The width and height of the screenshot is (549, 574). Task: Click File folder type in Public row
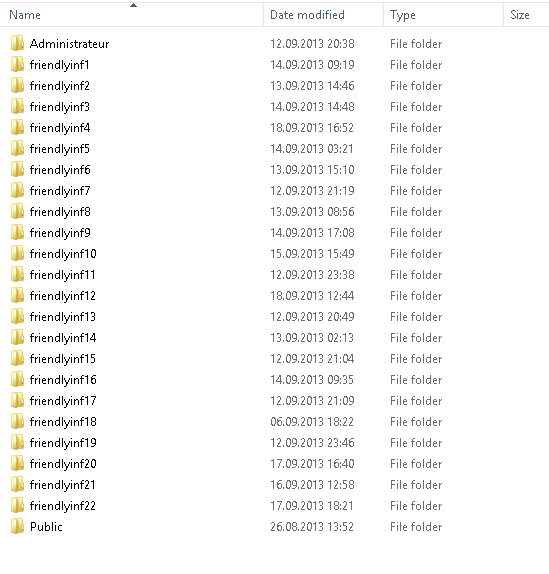pyautogui.click(x=416, y=526)
